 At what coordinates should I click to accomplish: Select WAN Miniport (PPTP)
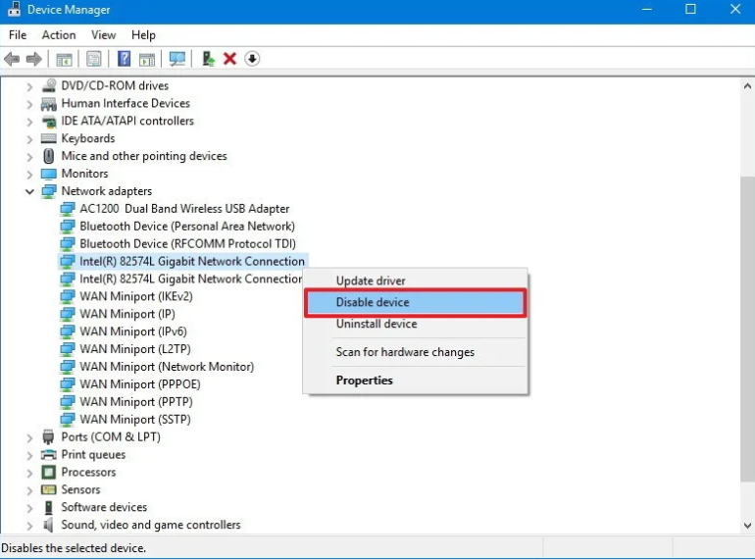pyautogui.click(x=135, y=402)
